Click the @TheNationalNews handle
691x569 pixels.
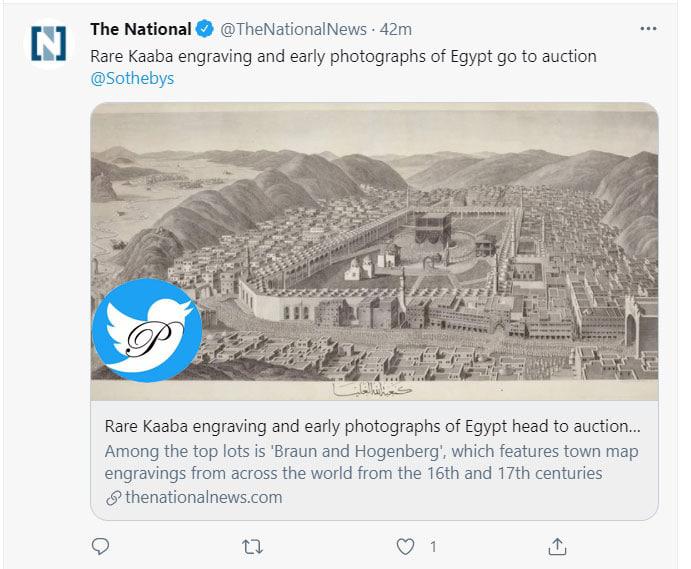click(292, 29)
